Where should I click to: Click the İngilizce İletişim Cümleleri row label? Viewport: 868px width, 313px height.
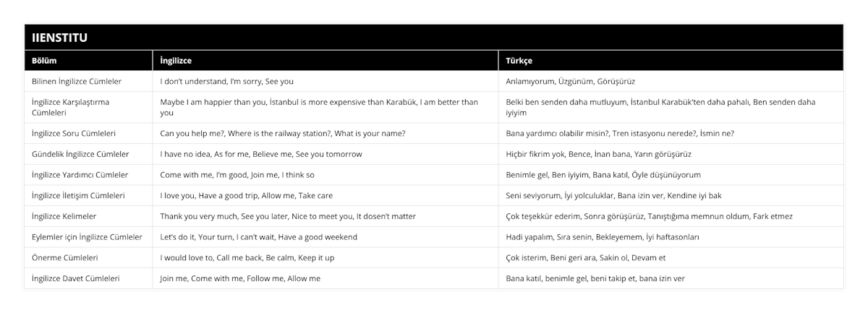pyautogui.click(x=80, y=195)
